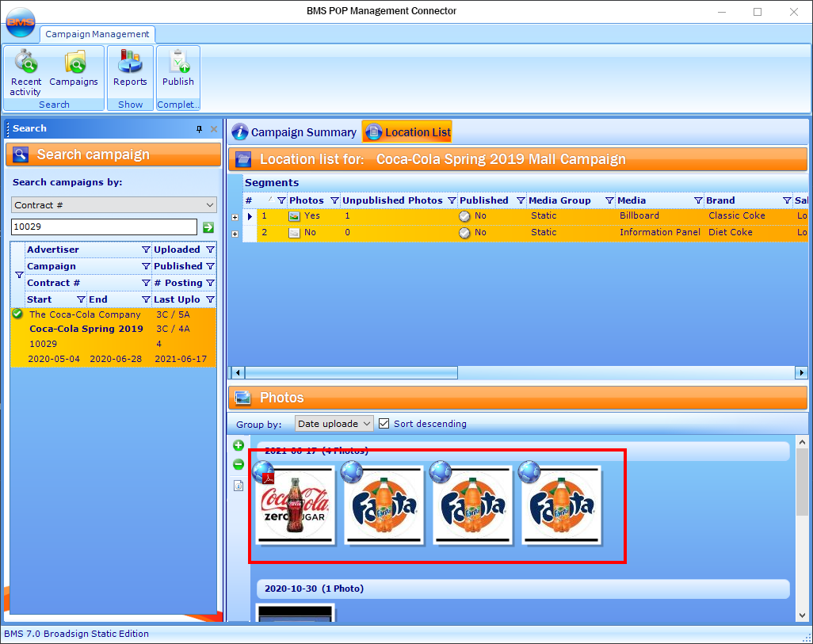Filter the Unpublished Photos column
Screen dimensions: 813x644
[x=452, y=200]
